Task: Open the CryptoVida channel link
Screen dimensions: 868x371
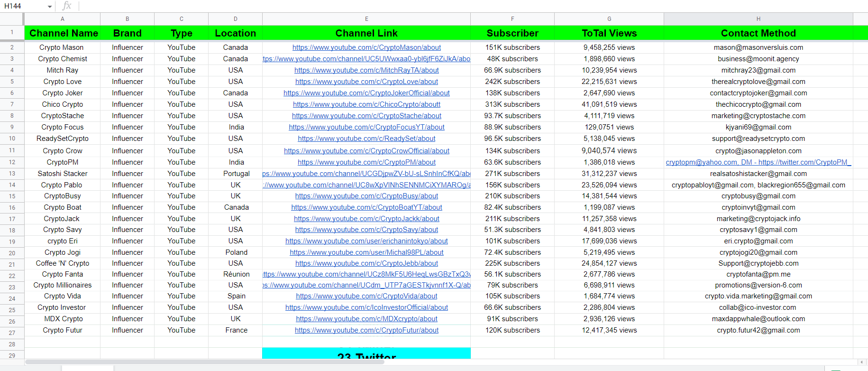Action: (x=366, y=296)
